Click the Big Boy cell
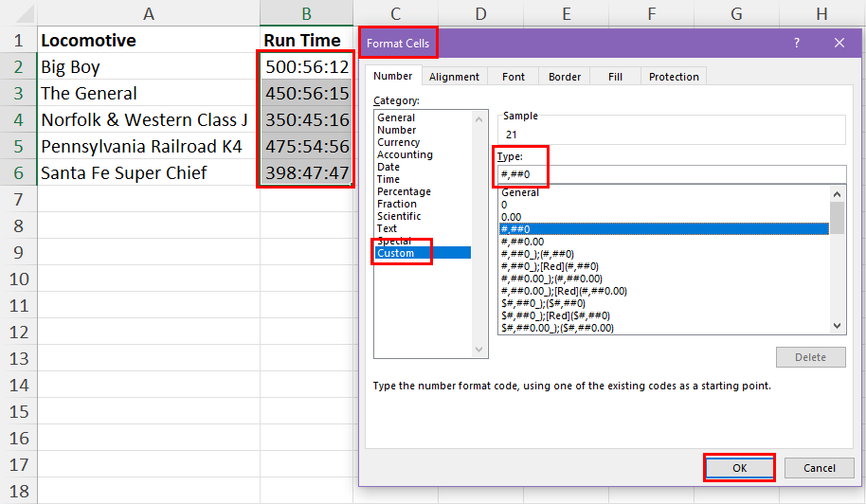Viewport: 866px width, 504px height. pyautogui.click(x=149, y=67)
